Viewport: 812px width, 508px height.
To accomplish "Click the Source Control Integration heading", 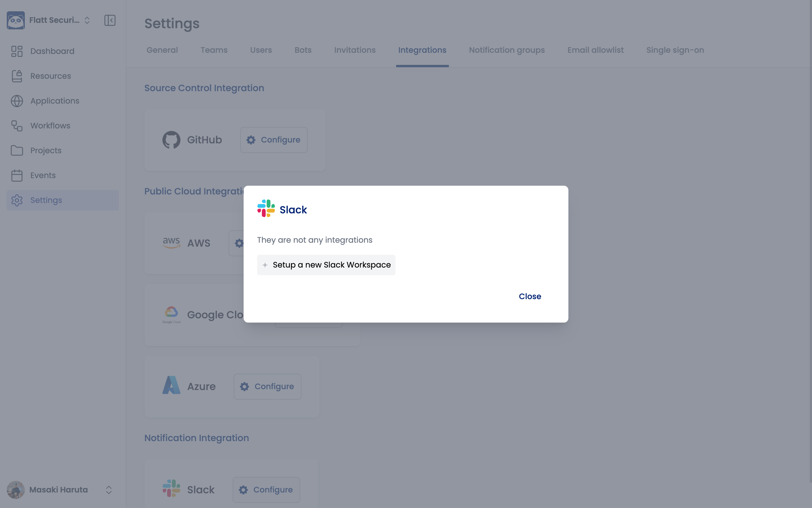I will (204, 88).
